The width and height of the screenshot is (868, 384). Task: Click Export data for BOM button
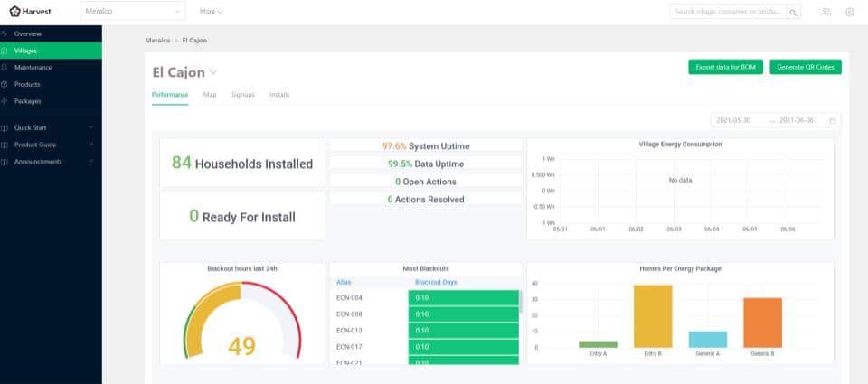pyautogui.click(x=725, y=67)
